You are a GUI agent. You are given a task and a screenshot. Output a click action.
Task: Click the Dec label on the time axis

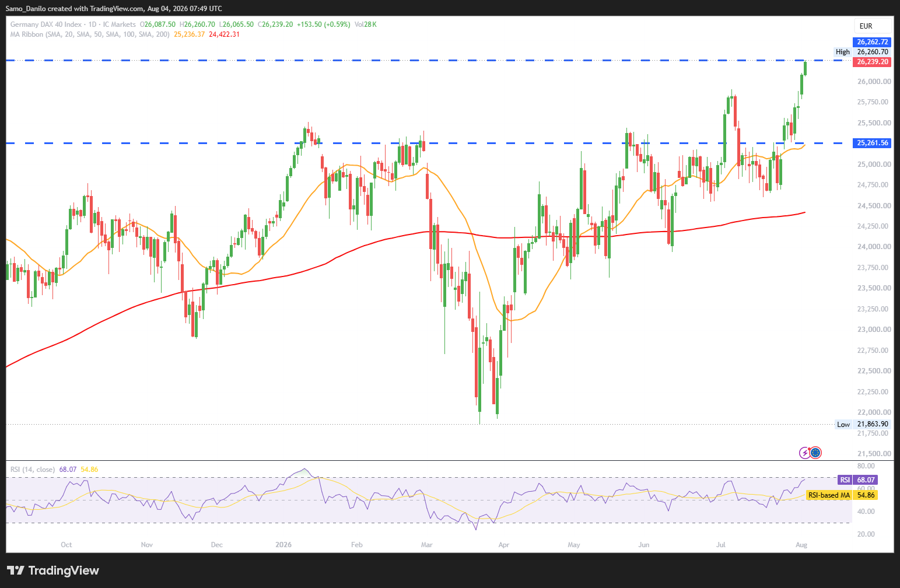coord(217,545)
